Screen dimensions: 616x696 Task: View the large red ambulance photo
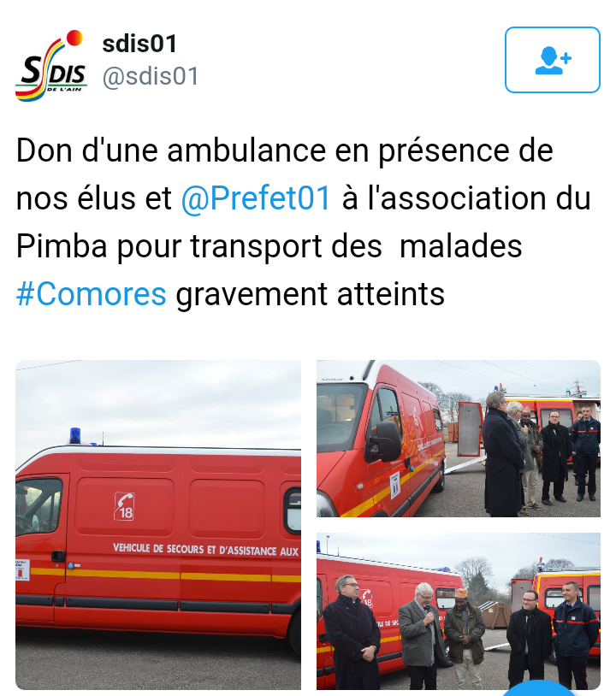pyautogui.click(x=158, y=525)
